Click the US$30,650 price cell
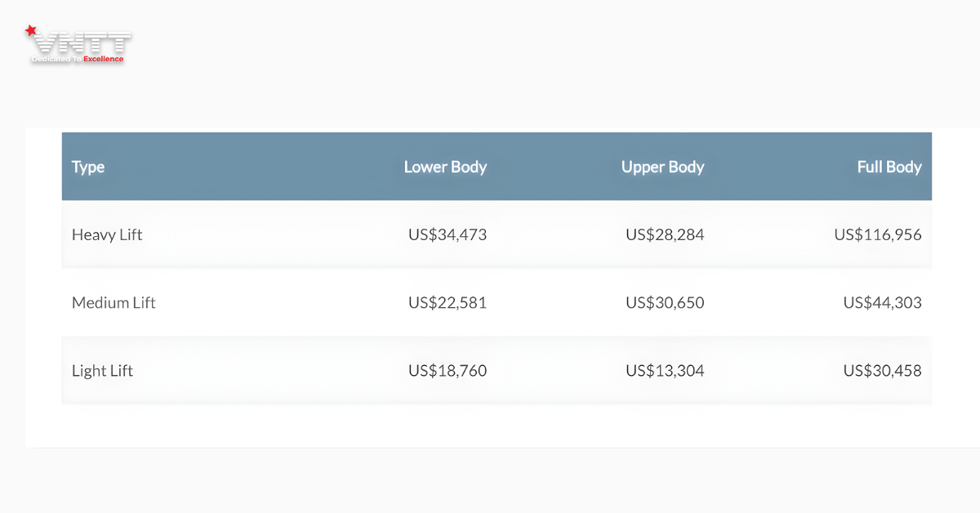The height and width of the screenshot is (513, 980). pos(665,302)
